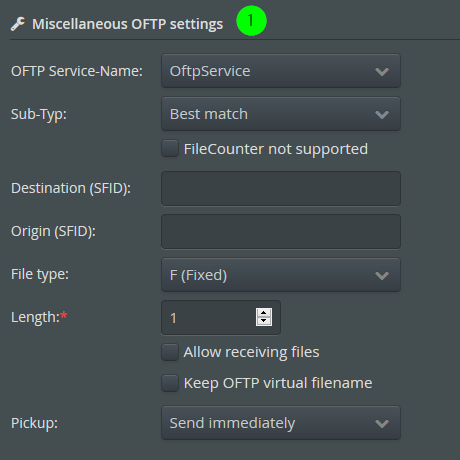Focus the Destination (SFID) text field
This screenshot has height=460, width=460.
pyautogui.click(x=281, y=189)
